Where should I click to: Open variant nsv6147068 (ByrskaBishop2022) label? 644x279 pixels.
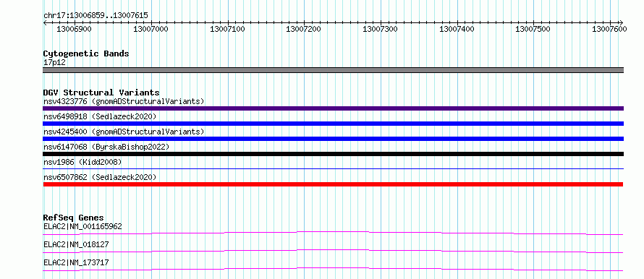pyautogui.click(x=106, y=147)
